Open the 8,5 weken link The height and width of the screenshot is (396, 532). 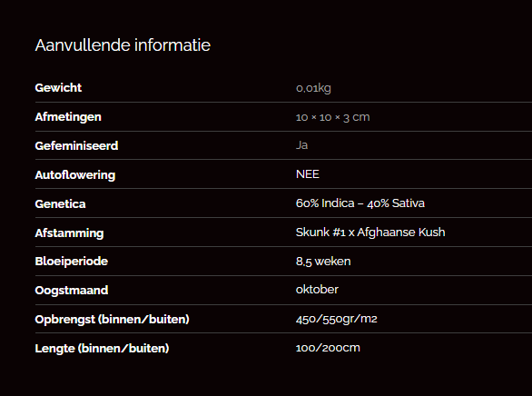click(323, 262)
